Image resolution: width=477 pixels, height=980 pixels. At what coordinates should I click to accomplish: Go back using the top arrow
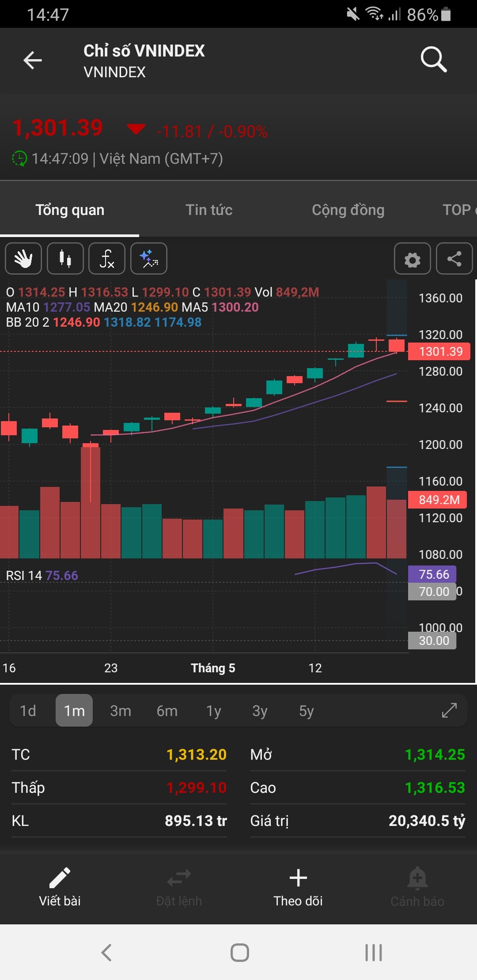33,60
